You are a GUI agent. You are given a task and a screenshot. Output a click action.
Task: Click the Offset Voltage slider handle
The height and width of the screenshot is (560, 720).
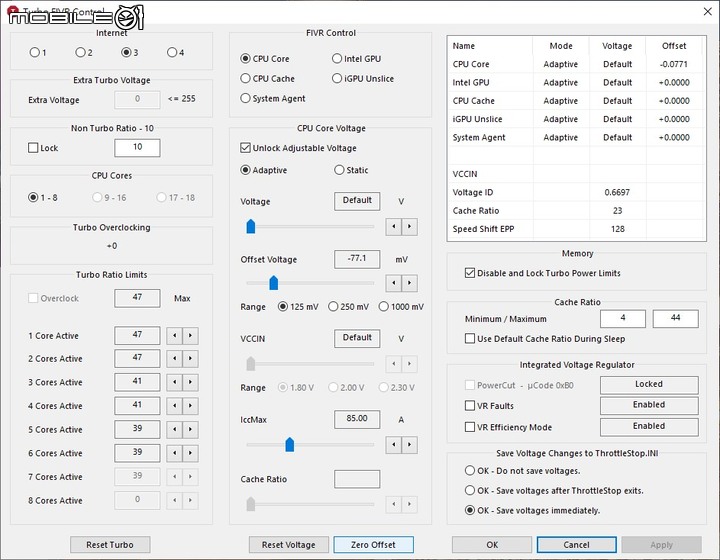click(x=274, y=283)
